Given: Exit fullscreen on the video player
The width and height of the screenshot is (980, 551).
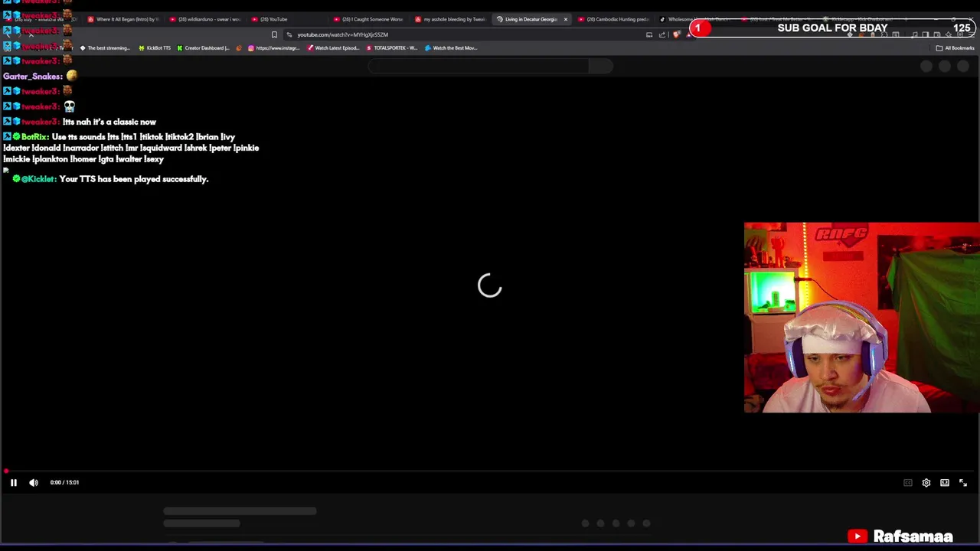Looking at the screenshot, I should tap(963, 483).
